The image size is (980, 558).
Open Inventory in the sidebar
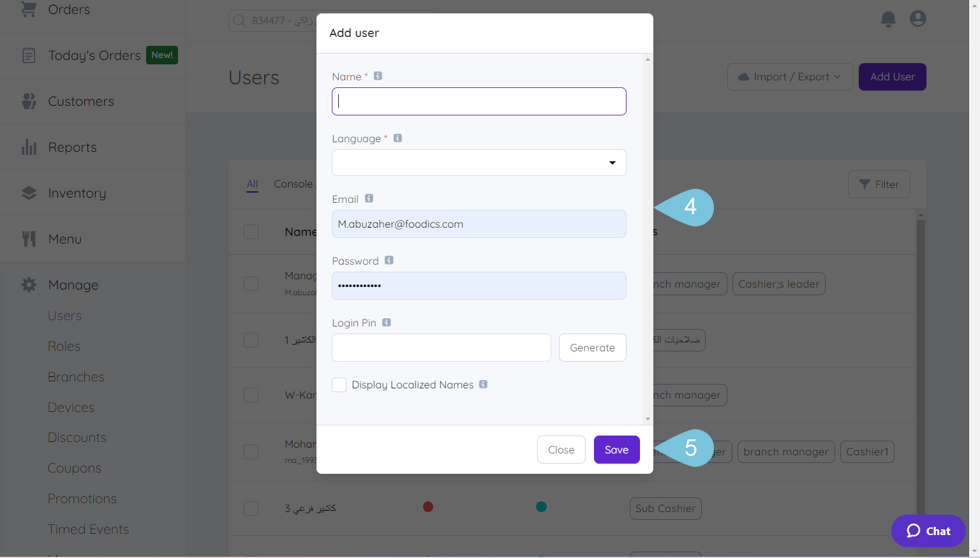click(x=77, y=193)
